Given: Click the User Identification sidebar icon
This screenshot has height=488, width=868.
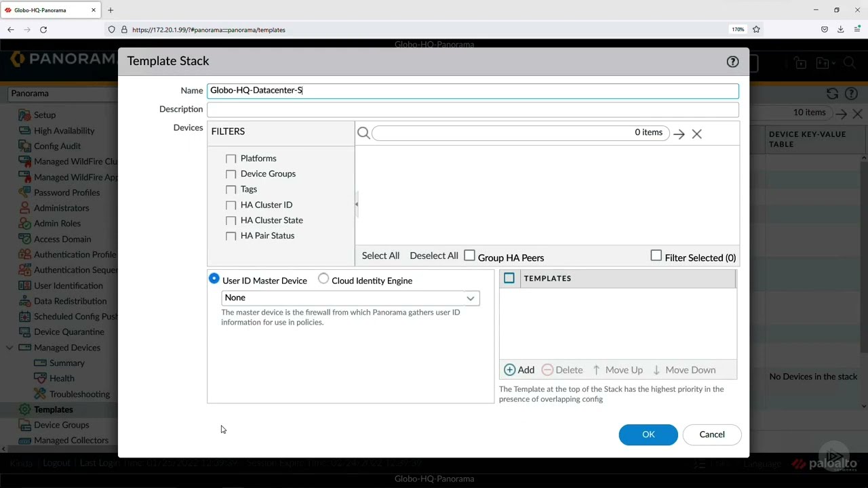Looking at the screenshot, I should (24, 285).
